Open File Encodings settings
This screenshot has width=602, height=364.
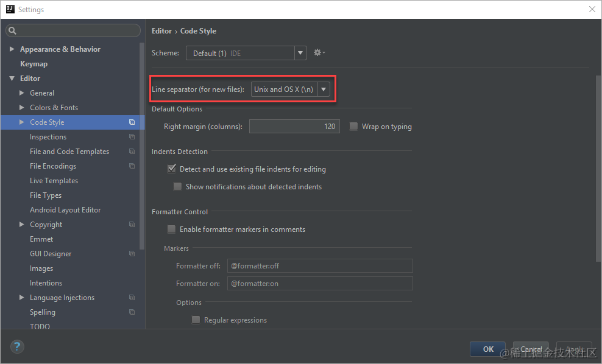53,166
